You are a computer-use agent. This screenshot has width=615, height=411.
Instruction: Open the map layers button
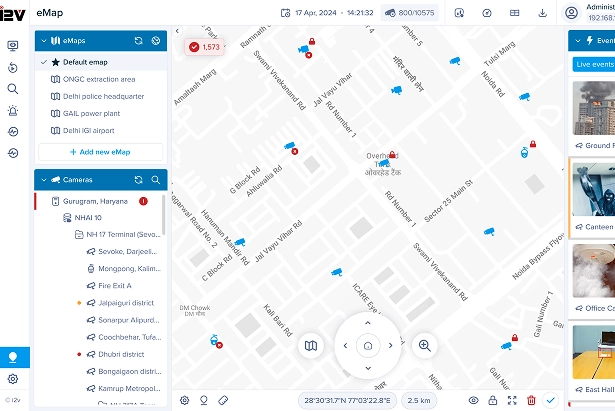311,346
